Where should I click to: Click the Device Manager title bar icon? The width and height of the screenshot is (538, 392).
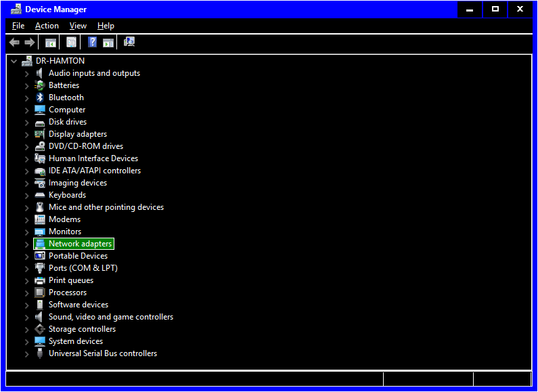tap(16, 9)
